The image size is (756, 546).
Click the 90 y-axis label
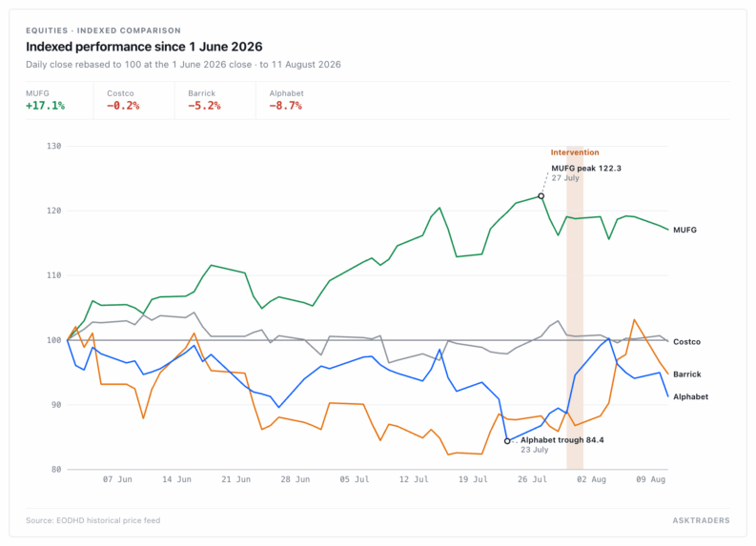point(56,405)
